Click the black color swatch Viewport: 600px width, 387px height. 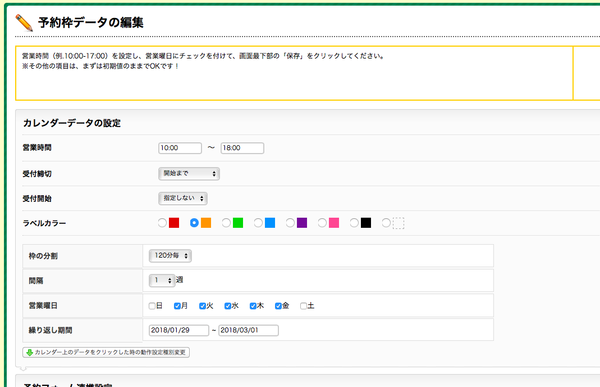[x=366, y=223]
